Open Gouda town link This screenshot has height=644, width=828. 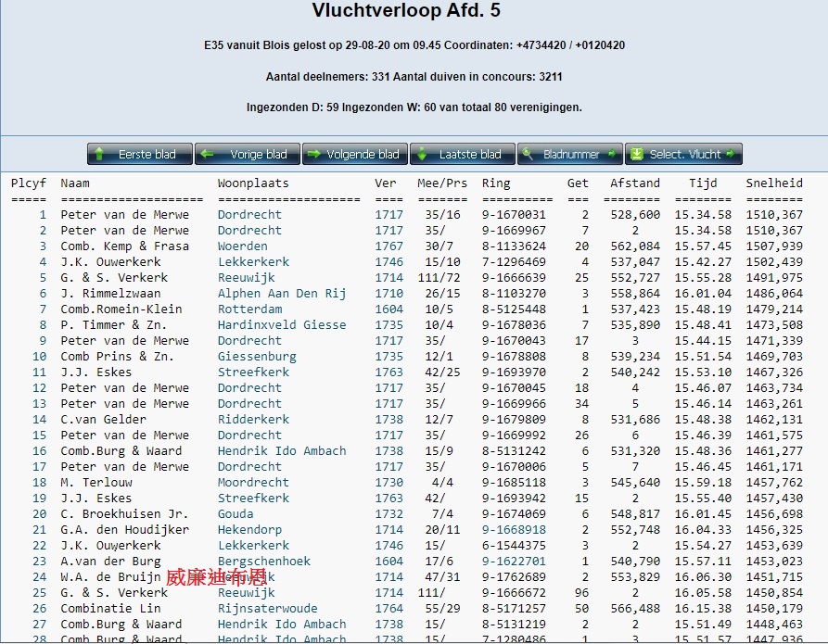236,514
